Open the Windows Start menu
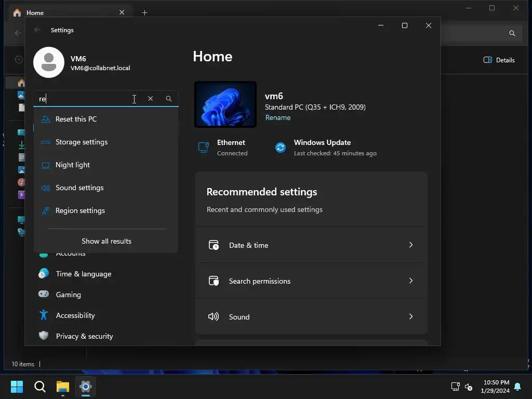 click(17, 387)
